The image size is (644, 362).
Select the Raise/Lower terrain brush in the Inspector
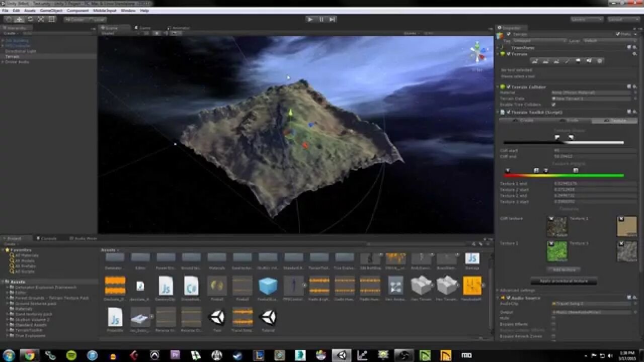535,61
